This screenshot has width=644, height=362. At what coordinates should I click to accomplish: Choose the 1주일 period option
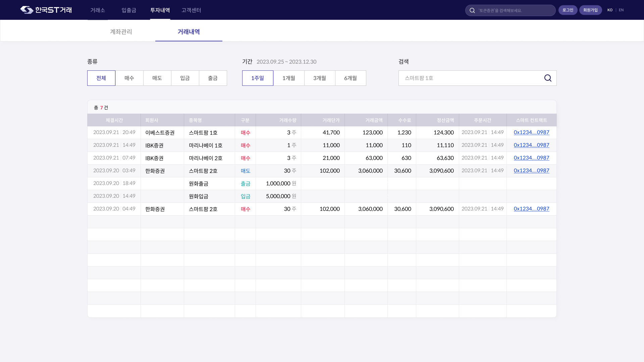[258, 78]
